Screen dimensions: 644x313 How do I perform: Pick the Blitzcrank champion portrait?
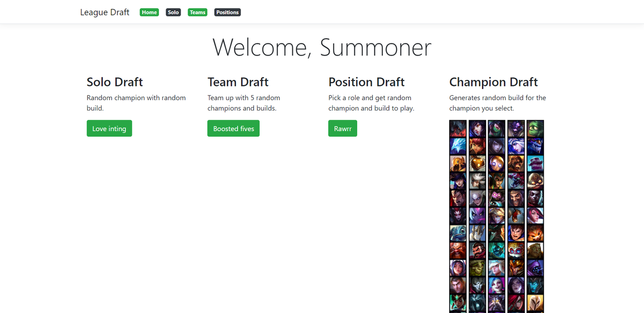[497, 163]
